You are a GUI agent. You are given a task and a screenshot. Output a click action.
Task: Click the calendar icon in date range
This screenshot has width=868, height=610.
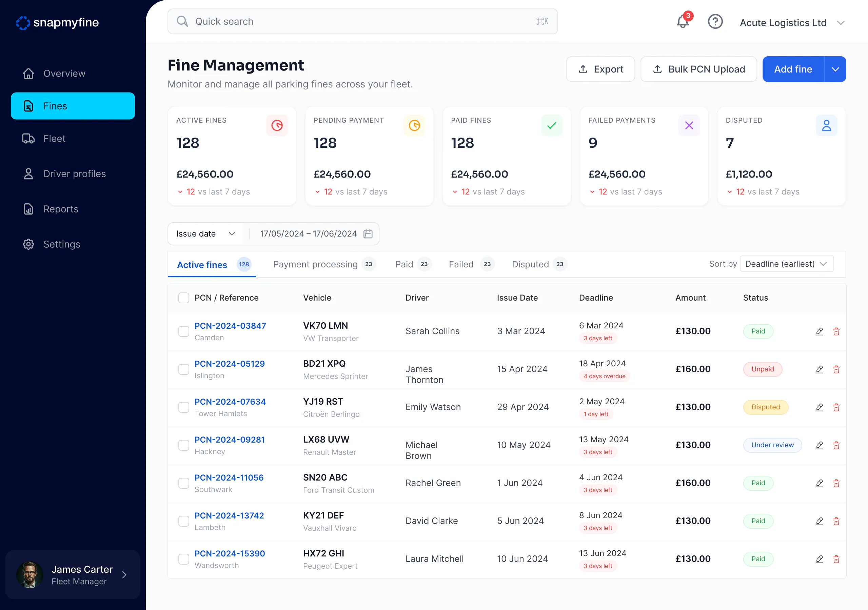pyautogui.click(x=368, y=234)
